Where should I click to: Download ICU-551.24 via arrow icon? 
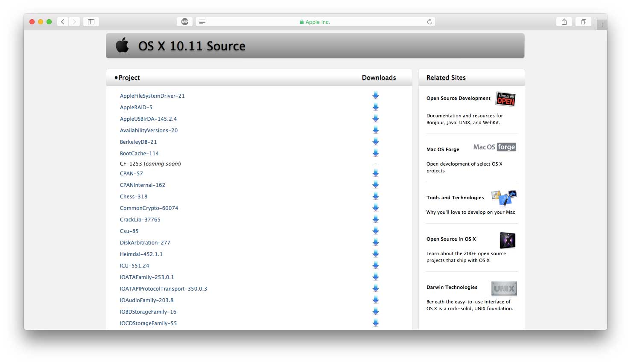[x=376, y=265]
